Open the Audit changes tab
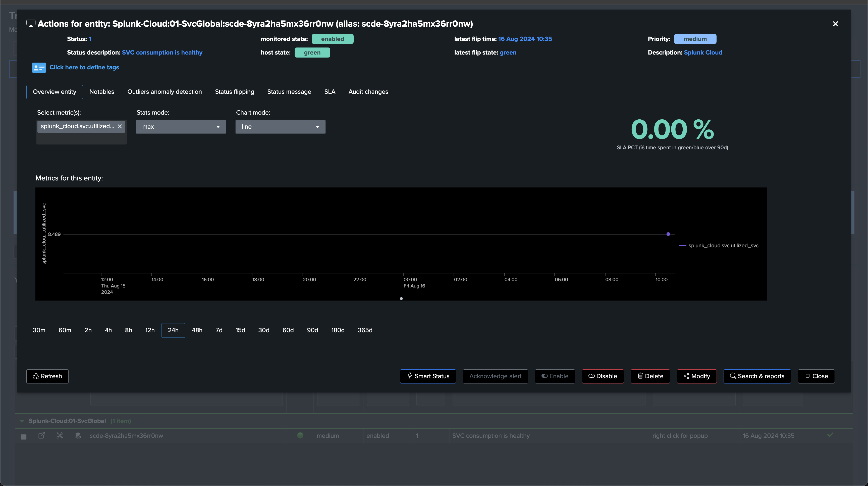868x486 pixels. [368, 92]
